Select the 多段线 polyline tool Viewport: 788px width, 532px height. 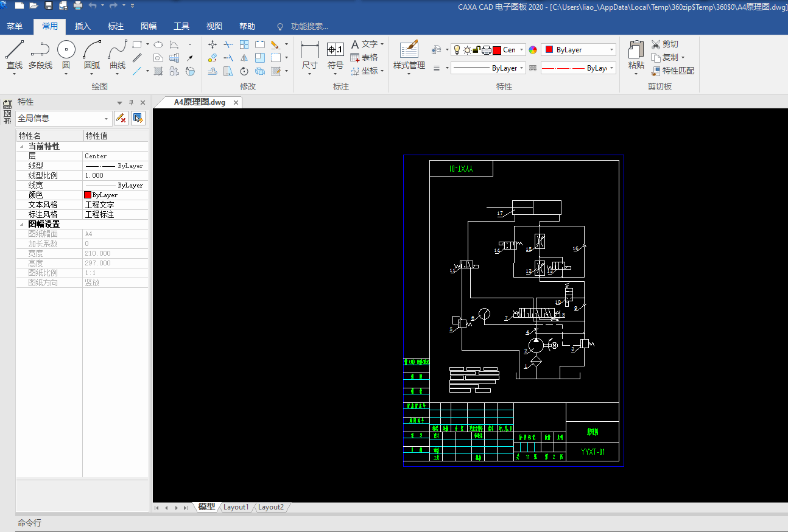(x=40, y=56)
